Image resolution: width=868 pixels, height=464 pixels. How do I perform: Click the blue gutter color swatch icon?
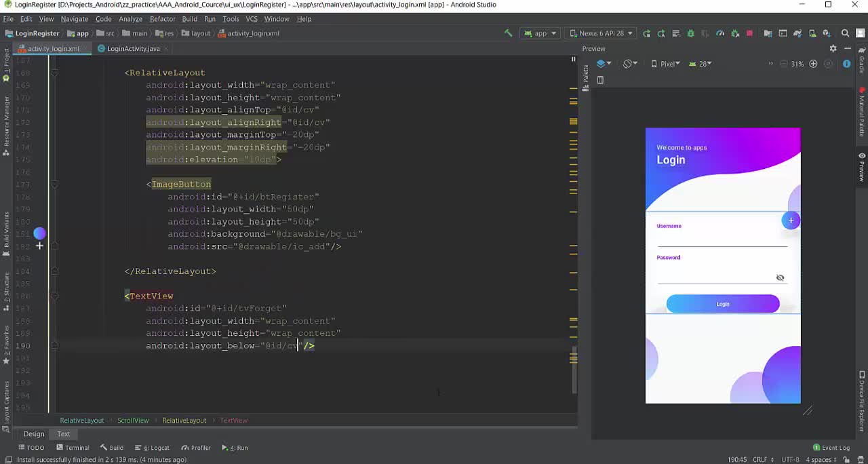39,234
